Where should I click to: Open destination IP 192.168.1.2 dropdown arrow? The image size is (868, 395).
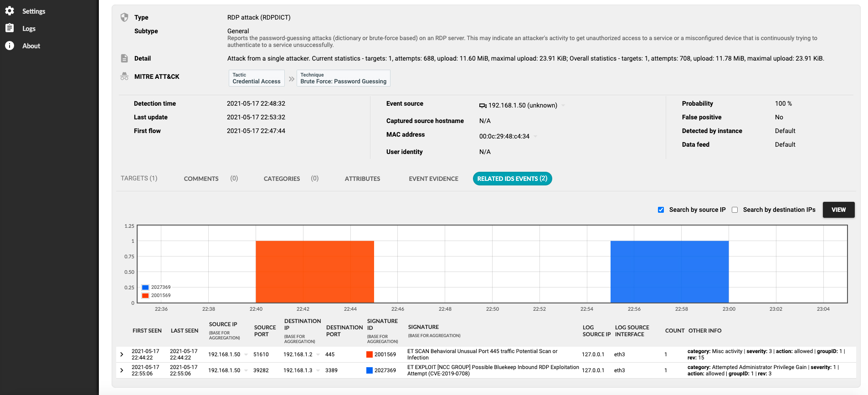tap(318, 354)
